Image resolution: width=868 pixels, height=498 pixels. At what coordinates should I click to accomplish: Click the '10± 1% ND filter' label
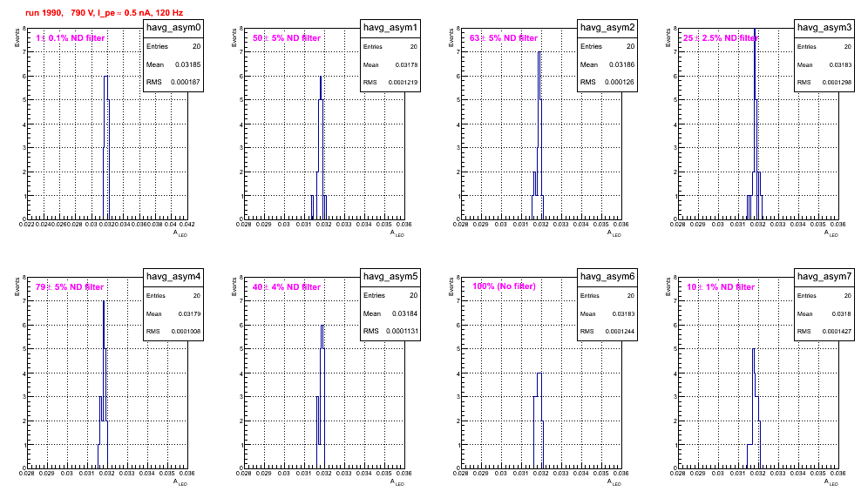pyautogui.click(x=721, y=287)
